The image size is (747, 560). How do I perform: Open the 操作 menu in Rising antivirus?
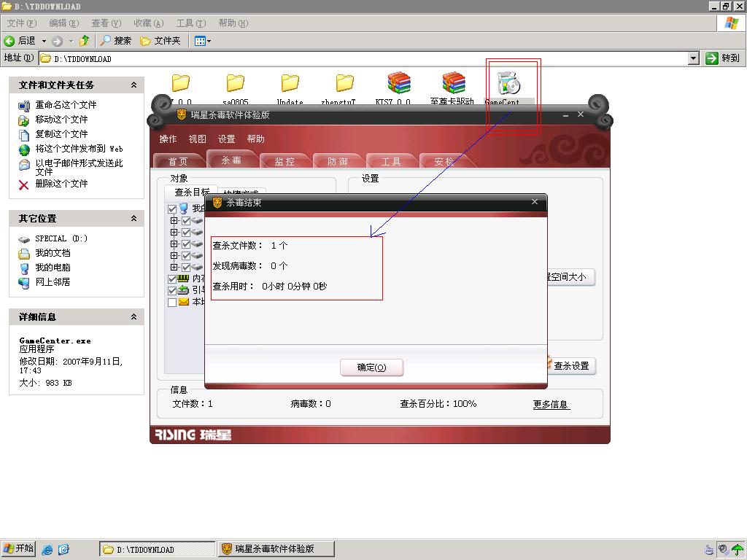click(168, 139)
